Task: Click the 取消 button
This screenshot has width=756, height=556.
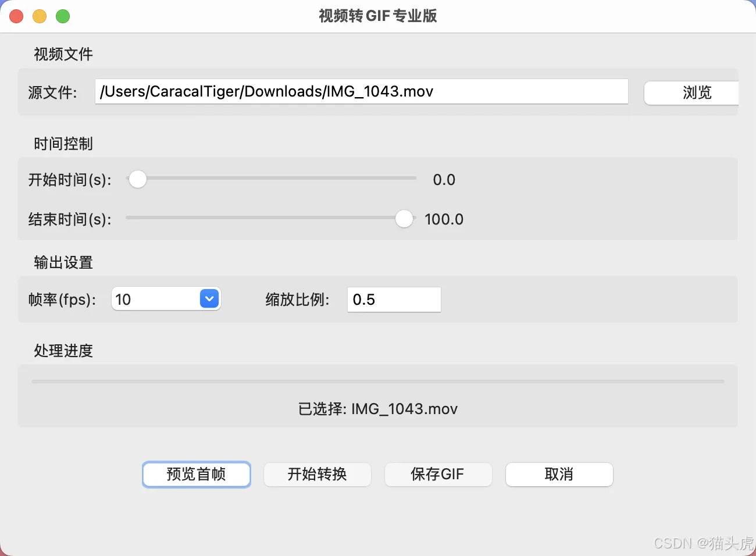Action: 559,475
